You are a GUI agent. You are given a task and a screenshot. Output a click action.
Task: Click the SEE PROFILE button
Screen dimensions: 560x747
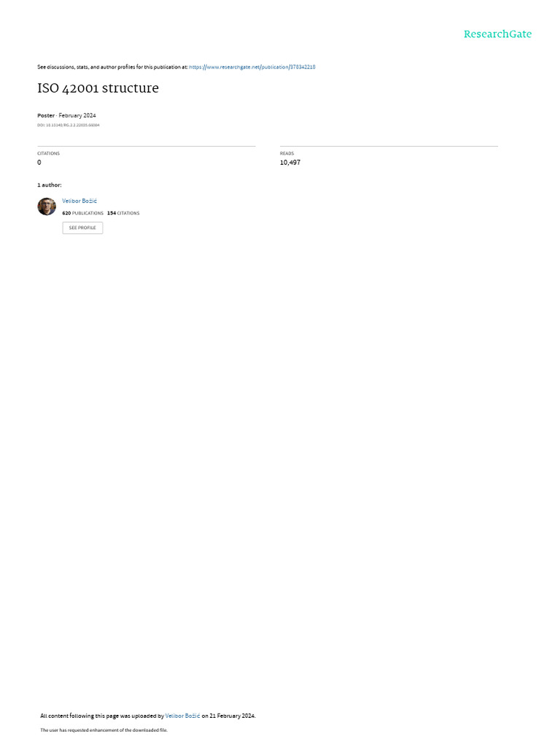pos(82,228)
